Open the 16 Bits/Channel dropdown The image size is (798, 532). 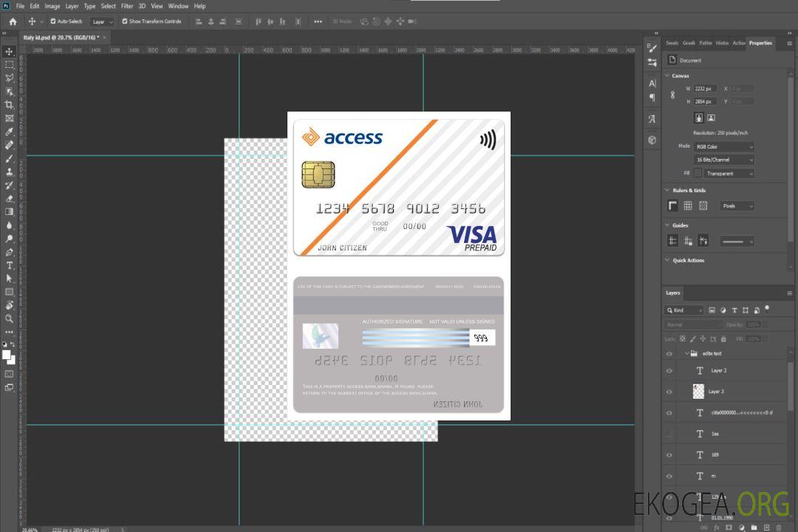[723, 160]
